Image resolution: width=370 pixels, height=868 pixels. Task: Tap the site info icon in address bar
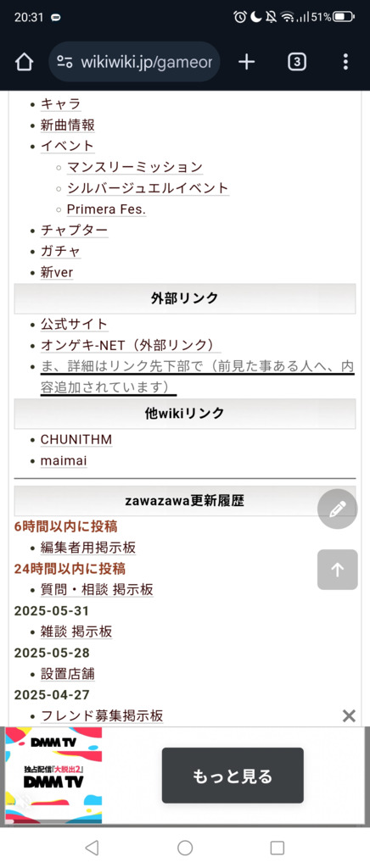(x=64, y=62)
